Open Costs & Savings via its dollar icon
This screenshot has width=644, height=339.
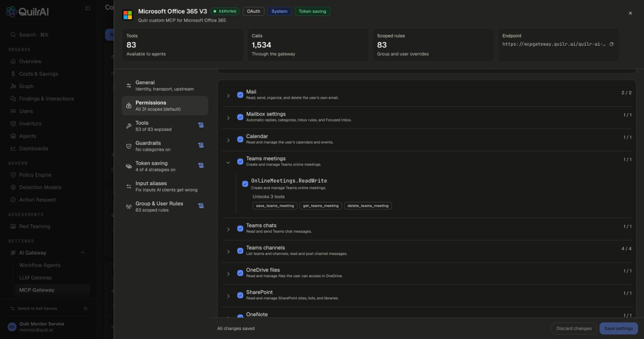[13, 74]
